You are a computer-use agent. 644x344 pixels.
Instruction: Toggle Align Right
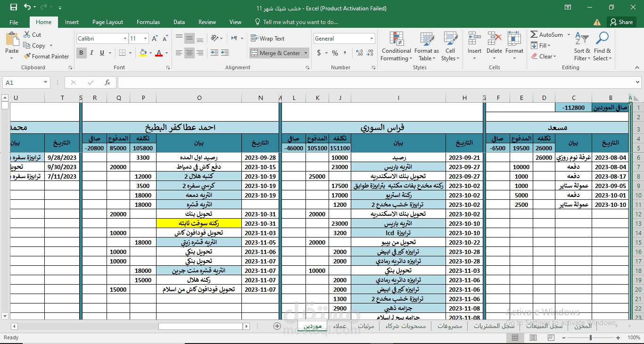click(200, 53)
